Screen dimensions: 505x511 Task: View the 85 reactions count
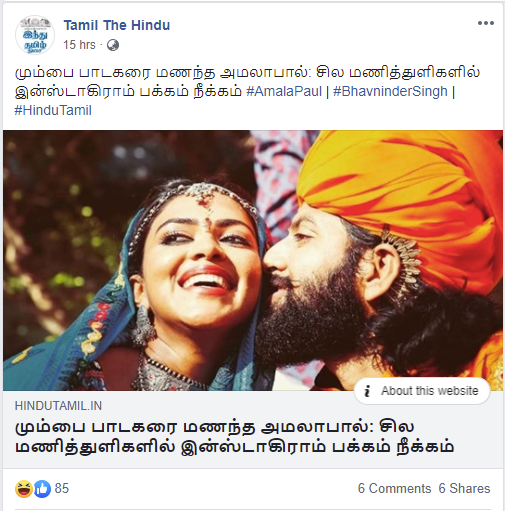62,489
